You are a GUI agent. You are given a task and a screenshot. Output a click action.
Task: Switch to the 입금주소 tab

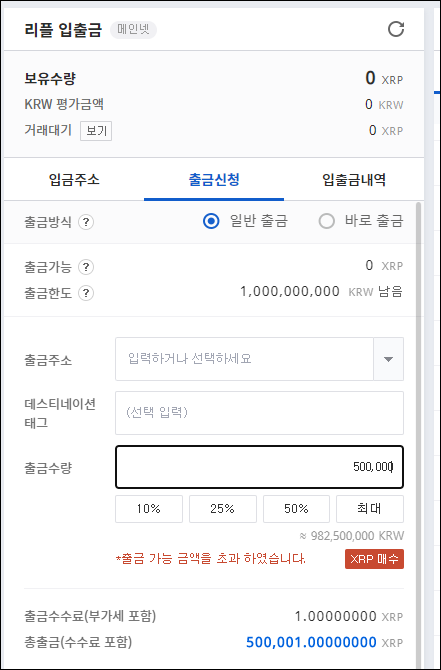click(x=74, y=179)
